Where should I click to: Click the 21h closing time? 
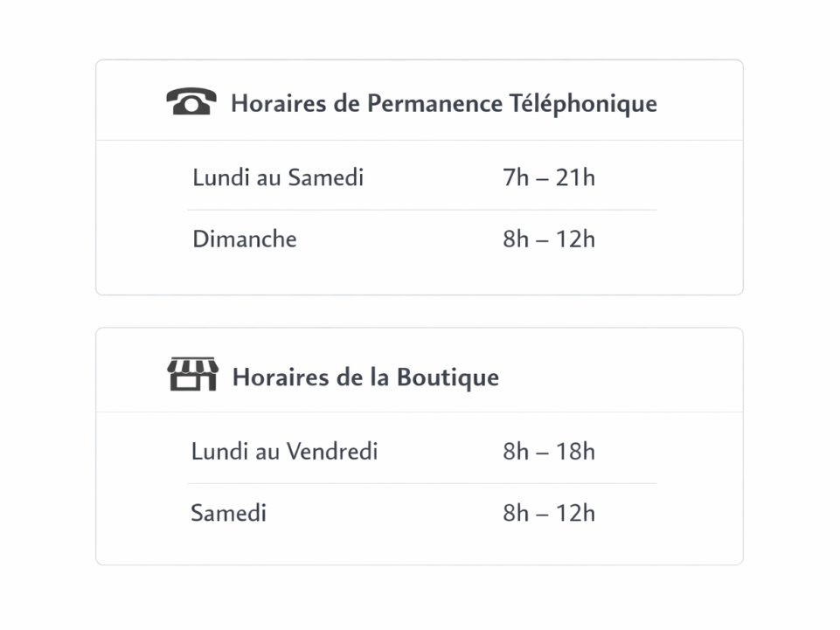tap(575, 177)
